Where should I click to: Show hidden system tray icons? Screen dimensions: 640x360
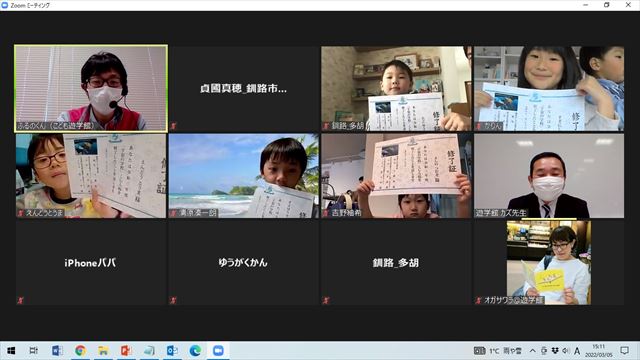(x=533, y=351)
